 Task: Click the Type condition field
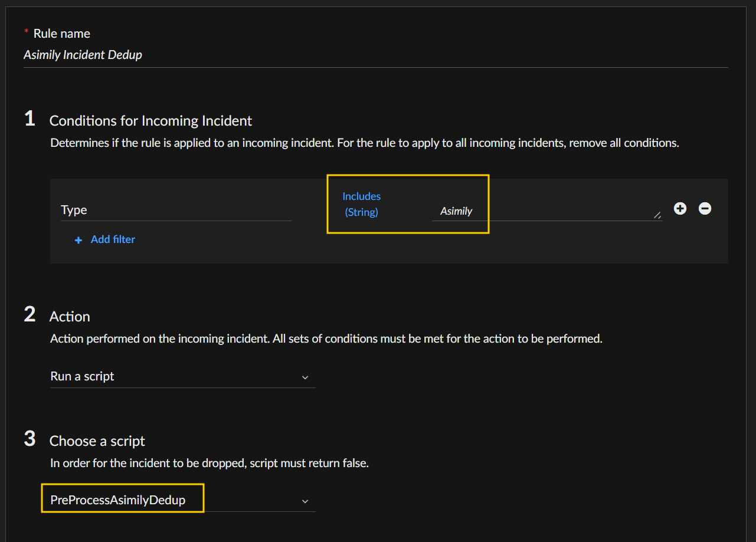click(175, 210)
